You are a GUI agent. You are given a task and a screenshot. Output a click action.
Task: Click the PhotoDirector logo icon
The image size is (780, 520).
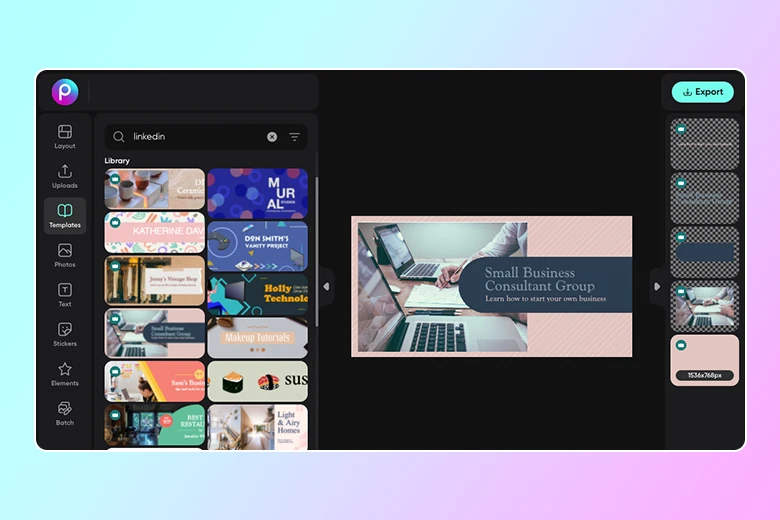pyautogui.click(x=65, y=92)
